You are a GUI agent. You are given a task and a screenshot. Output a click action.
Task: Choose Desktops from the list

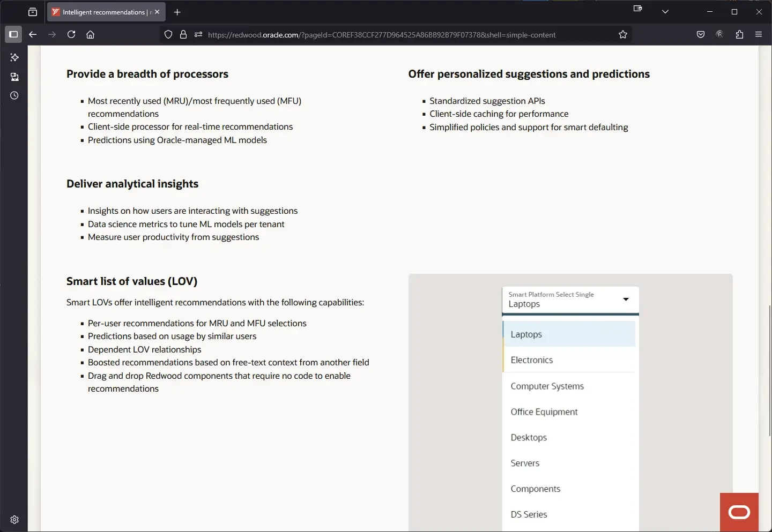click(569, 438)
